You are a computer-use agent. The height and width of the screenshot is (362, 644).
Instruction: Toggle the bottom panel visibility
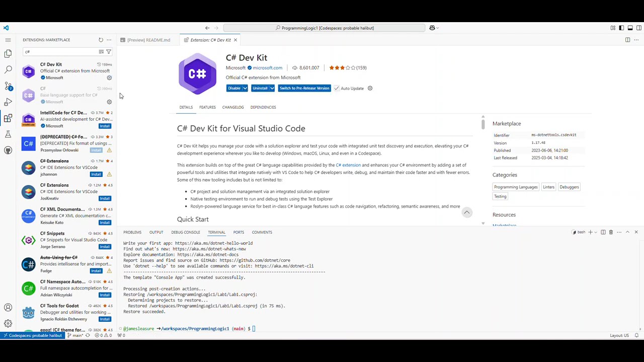pos(630,28)
